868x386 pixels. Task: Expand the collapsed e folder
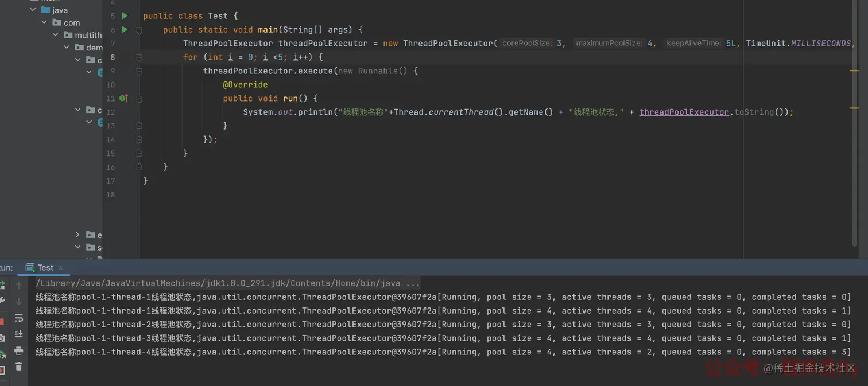tap(78, 235)
